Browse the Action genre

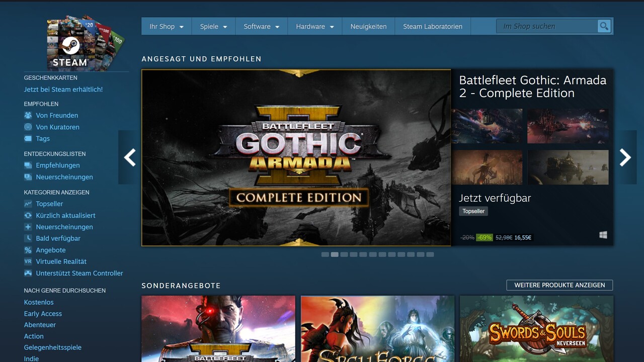point(34,336)
